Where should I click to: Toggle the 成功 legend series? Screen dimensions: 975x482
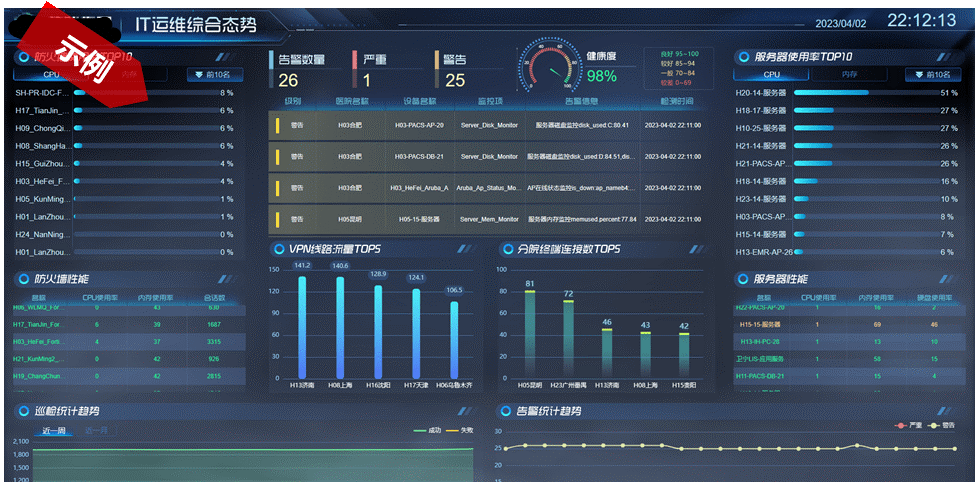pos(427,430)
